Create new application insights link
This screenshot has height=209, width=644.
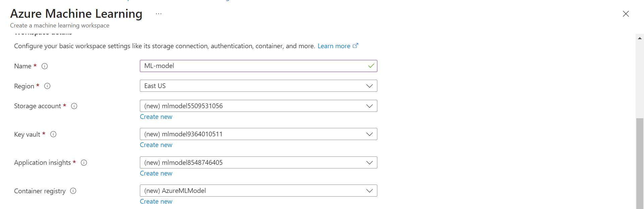[x=156, y=173]
